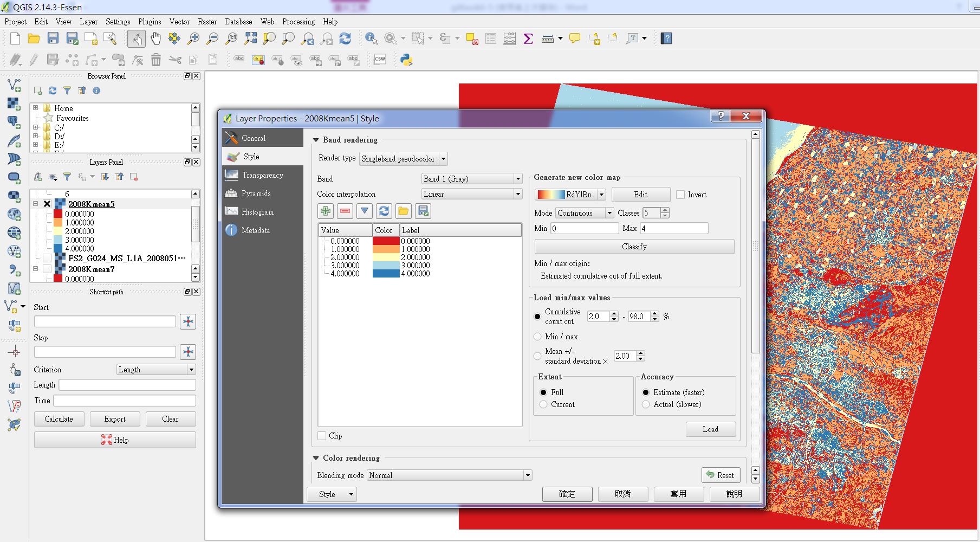Open project with folder icon
Screen dimensions: 980x542
point(34,38)
